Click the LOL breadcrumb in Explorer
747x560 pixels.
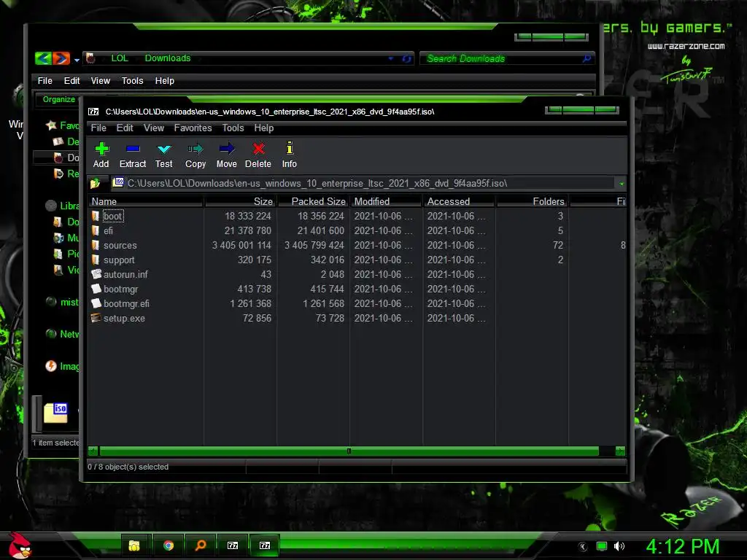pyautogui.click(x=120, y=58)
